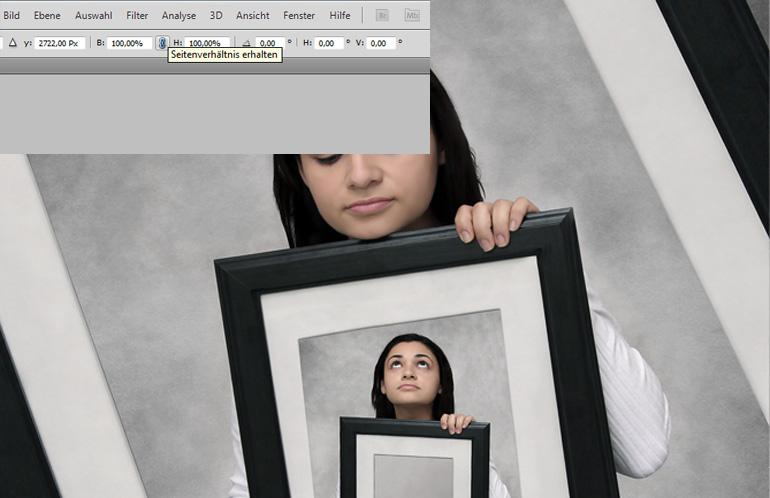Open the Ansicht menu

252,15
